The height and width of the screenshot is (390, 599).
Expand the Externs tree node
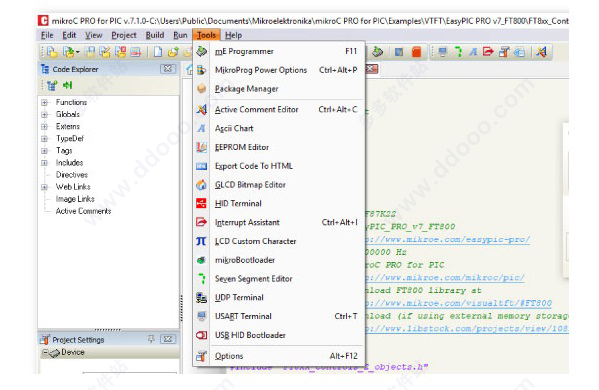pyautogui.click(x=45, y=126)
